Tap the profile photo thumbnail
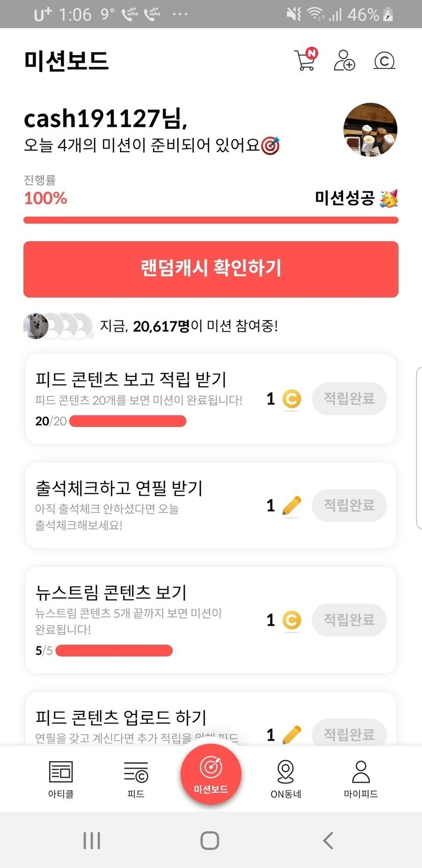Viewport: 422px width, 868px height. [370, 129]
